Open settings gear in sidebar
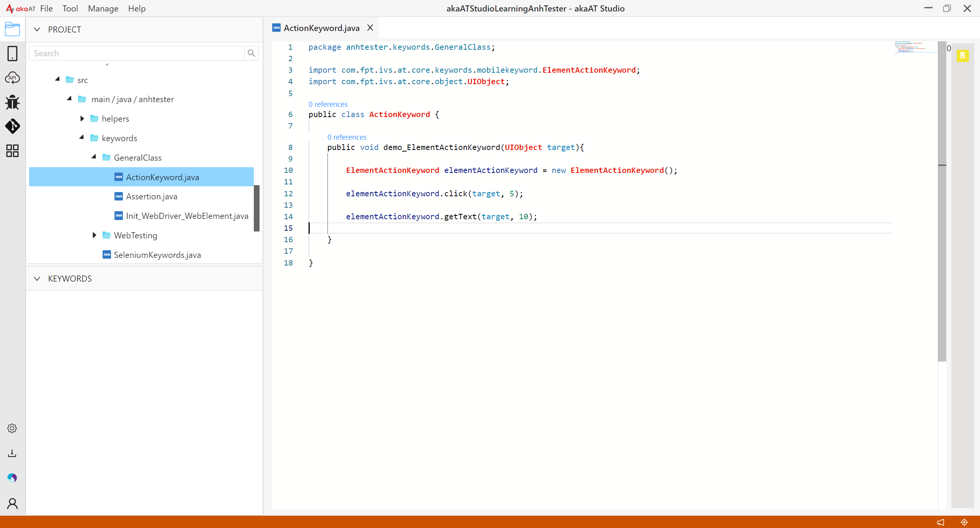The height and width of the screenshot is (528, 980). 12,428
